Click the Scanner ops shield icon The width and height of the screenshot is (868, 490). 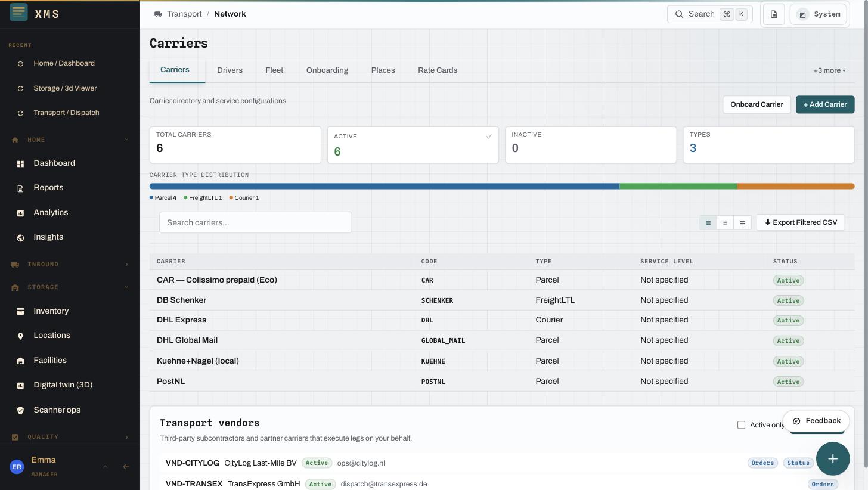(20, 410)
